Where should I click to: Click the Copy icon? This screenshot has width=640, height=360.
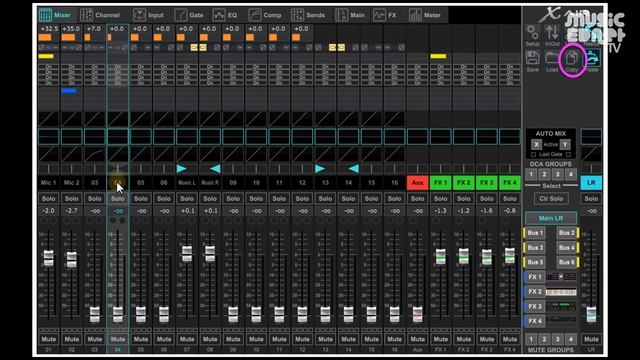tap(572, 59)
